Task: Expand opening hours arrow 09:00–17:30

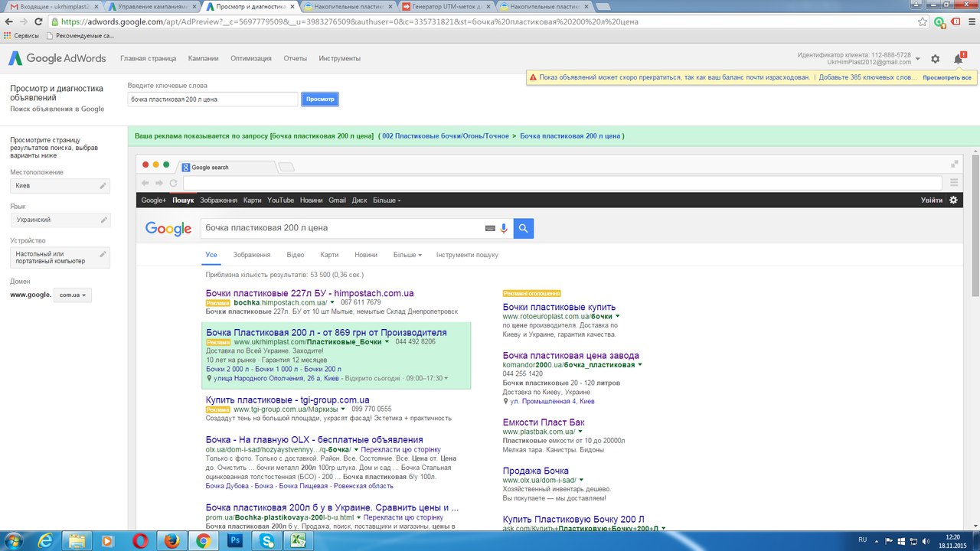Action: click(x=446, y=378)
